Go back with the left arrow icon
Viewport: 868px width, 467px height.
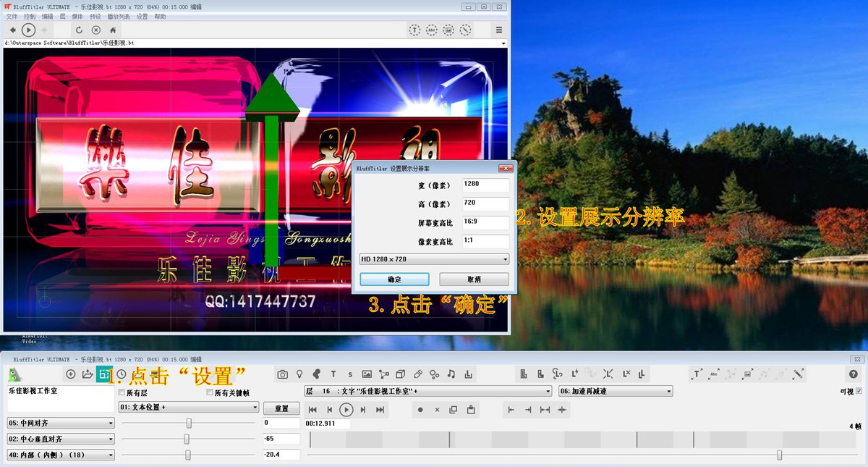[12, 30]
